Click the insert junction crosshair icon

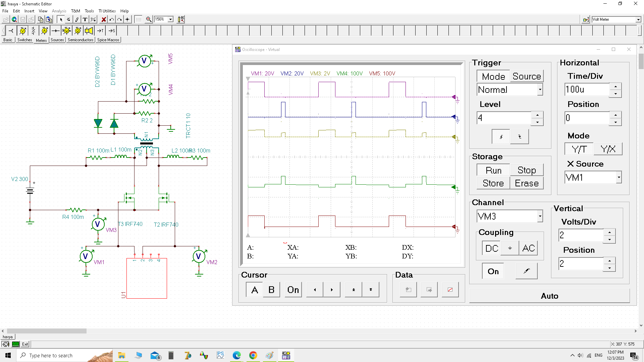pos(127,19)
